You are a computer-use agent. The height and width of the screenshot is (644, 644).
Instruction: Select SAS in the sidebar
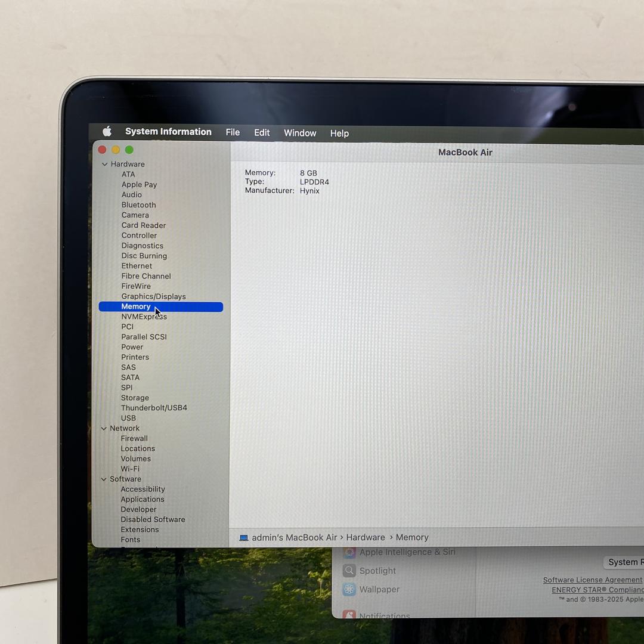pos(128,367)
